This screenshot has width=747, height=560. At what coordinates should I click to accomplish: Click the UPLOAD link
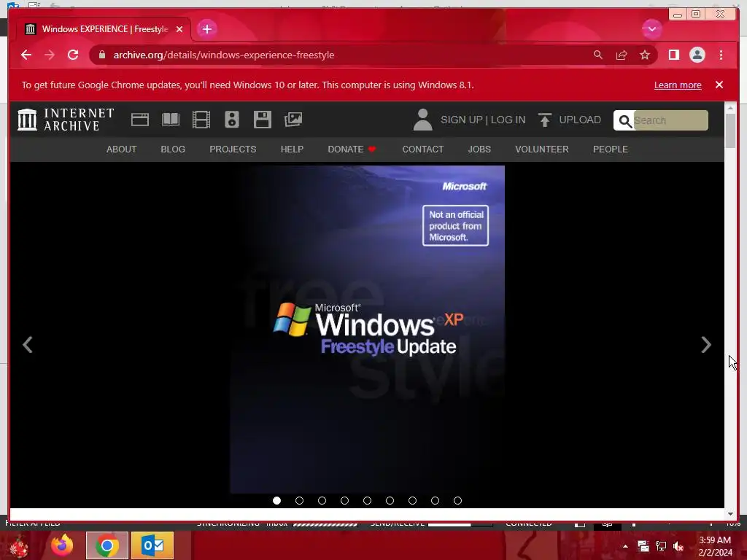click(x=580, y=120)
